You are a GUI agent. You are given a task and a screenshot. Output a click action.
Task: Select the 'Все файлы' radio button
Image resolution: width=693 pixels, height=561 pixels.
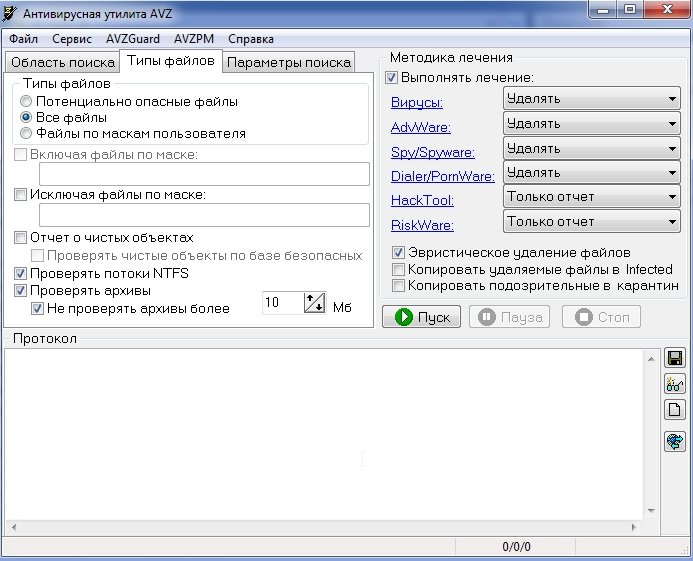26,117
